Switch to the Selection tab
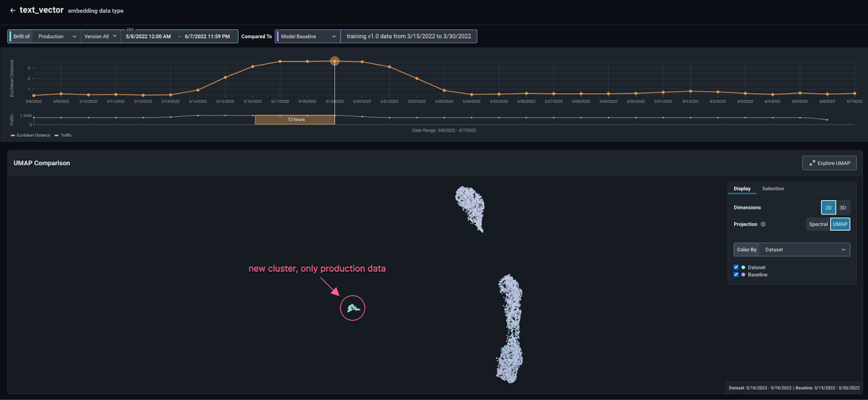 tap(773, 189)
